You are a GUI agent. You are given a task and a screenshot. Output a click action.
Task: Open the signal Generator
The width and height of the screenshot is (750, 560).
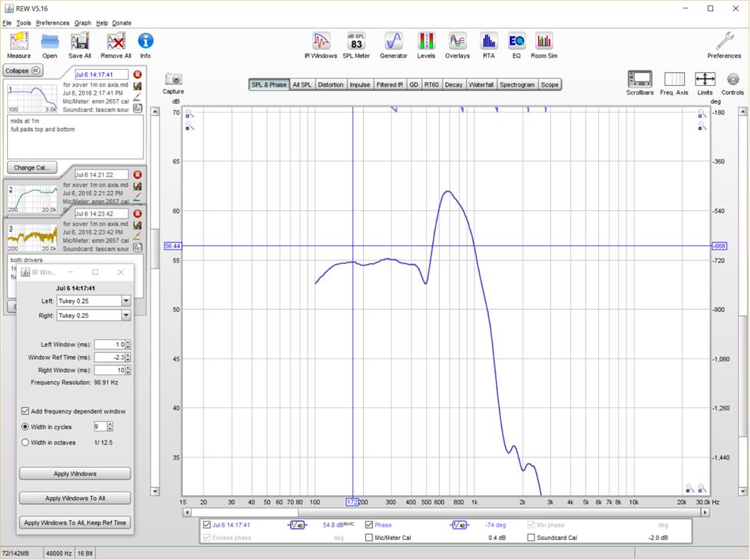pyautogui.click(x=394, y=45)
